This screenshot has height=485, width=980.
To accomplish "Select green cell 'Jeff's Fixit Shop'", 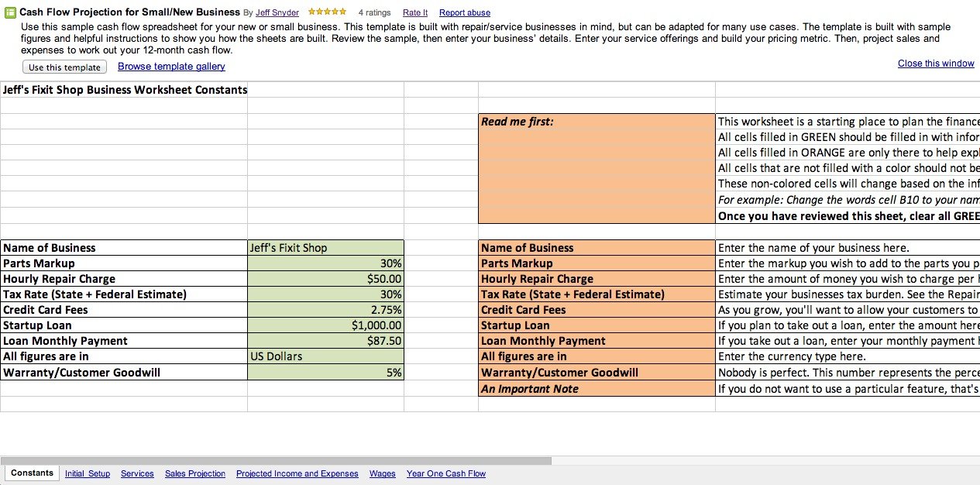I will tap(325, 248).
